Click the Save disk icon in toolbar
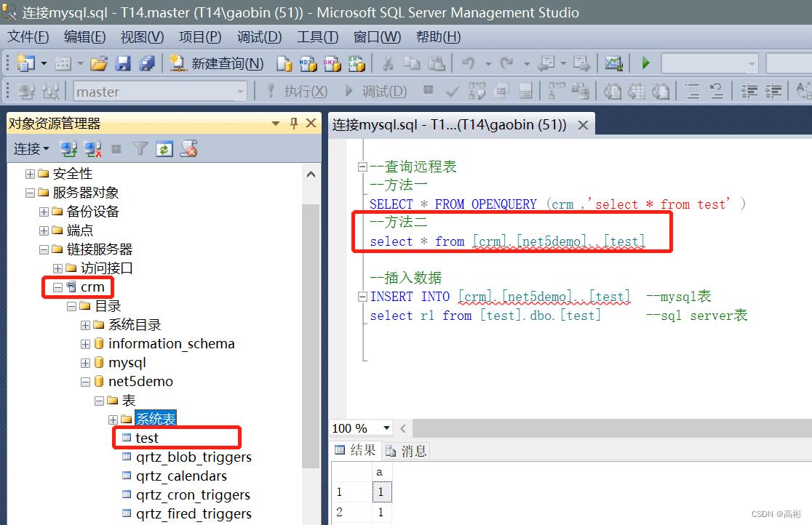 [x=123, y=64]
